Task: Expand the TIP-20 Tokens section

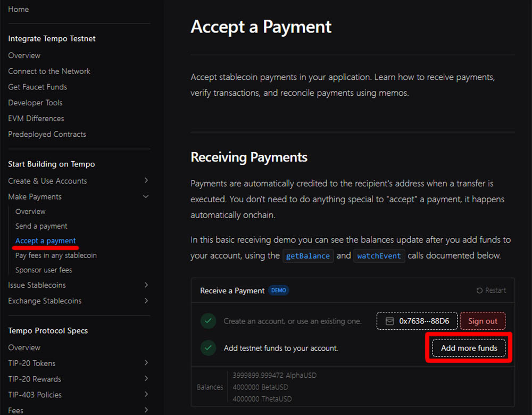Action: click(146, 363)
